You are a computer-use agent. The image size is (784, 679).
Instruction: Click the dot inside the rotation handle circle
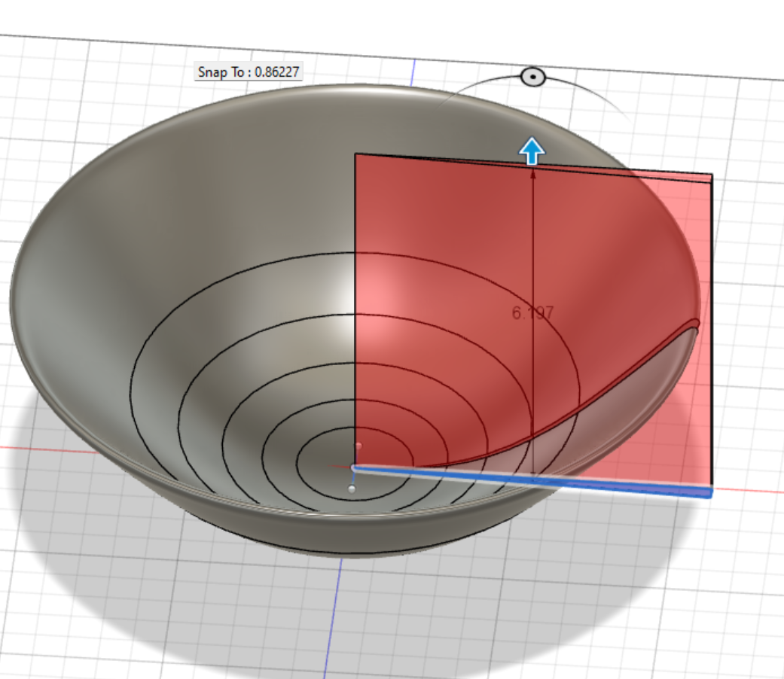[533, 78]
